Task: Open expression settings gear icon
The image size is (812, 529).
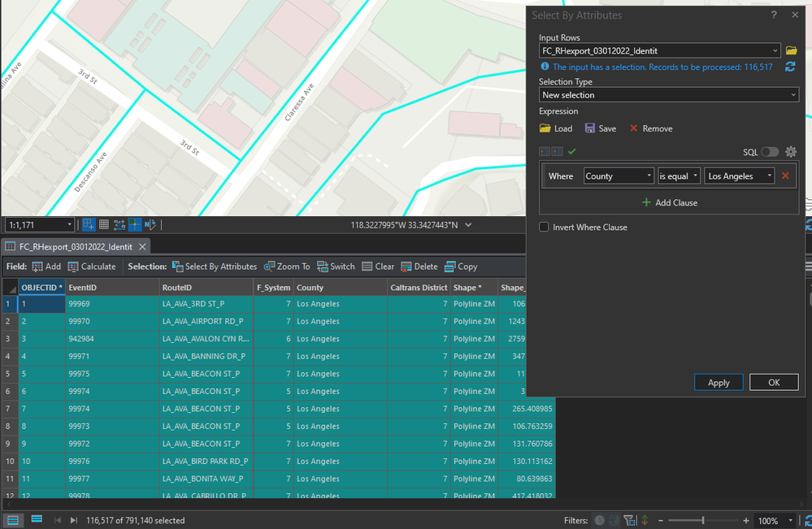Action: point(790,152)
